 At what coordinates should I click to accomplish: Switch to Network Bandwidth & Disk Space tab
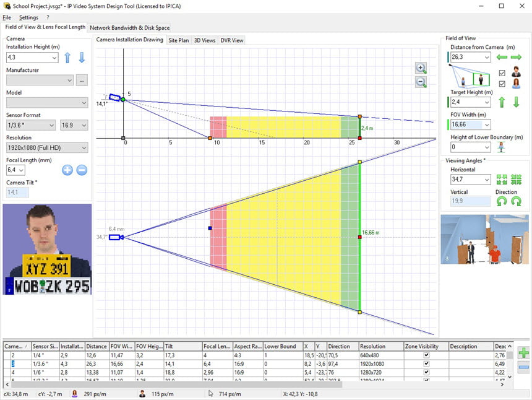click(x=130, y=28)
